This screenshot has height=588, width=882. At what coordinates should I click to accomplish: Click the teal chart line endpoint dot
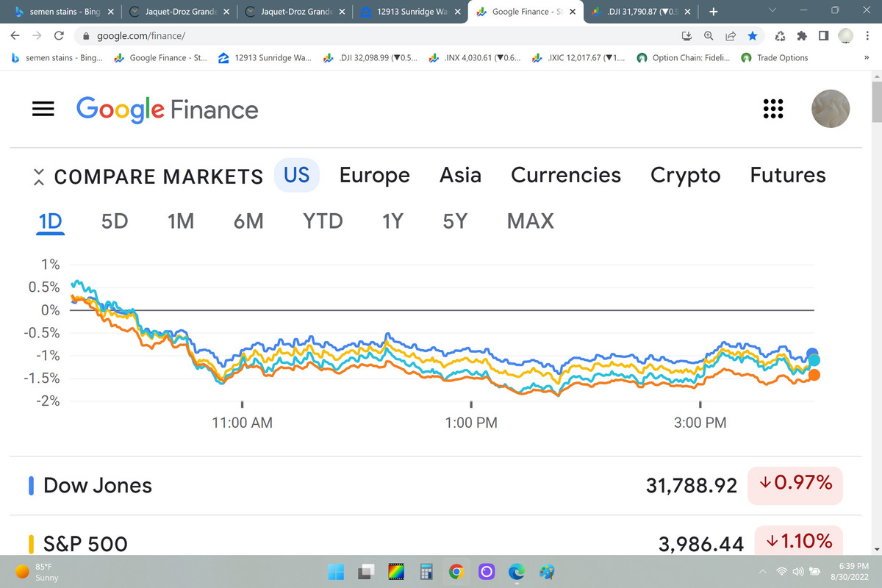(814, 360)
